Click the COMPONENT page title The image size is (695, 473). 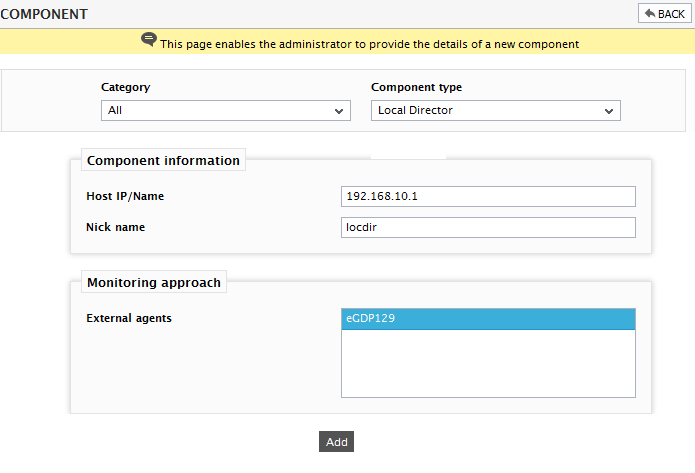coord(44,14)
